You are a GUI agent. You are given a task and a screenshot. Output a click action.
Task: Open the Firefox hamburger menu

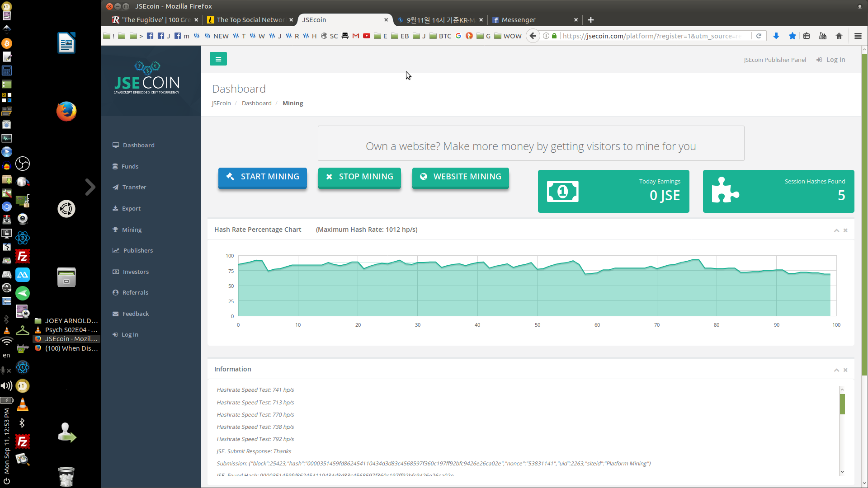coord(858,36)
